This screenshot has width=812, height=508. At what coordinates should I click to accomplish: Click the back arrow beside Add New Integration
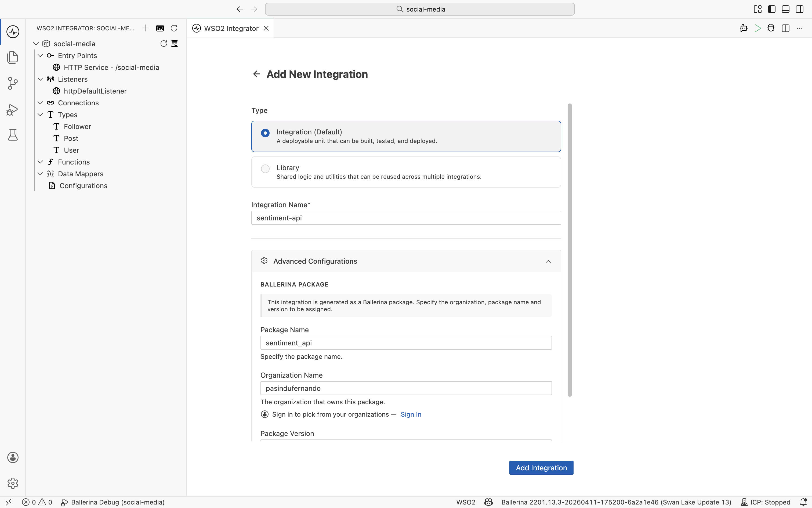pos(257,74)
